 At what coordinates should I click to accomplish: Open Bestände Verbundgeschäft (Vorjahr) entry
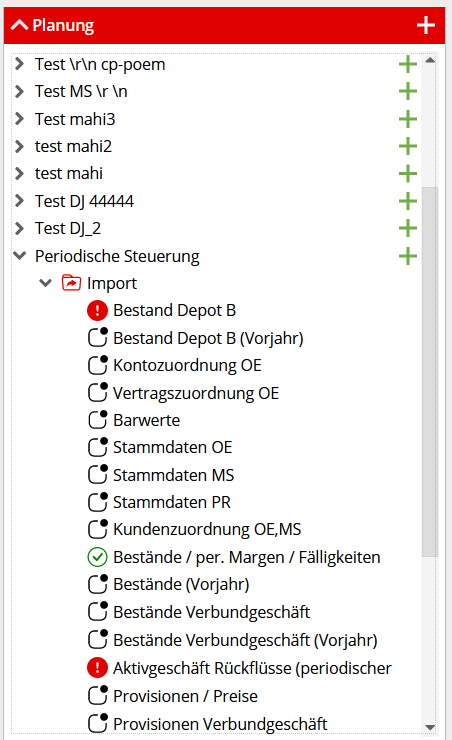(x=245, y=640)
